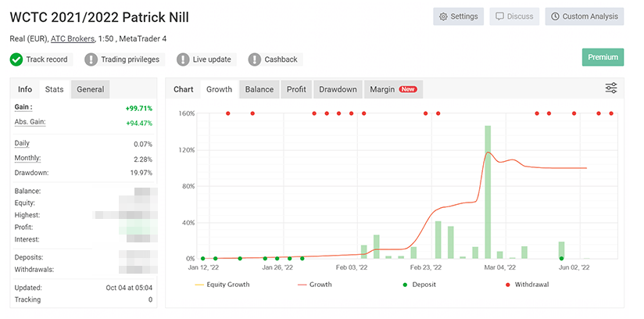Click the green Premium button
This screenshot has width=644, height=319.
point(603,57)
